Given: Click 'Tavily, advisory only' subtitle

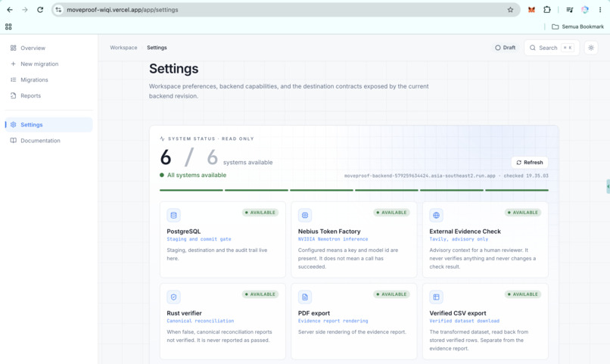Looking at the screenshot, I should click(459, 239).
